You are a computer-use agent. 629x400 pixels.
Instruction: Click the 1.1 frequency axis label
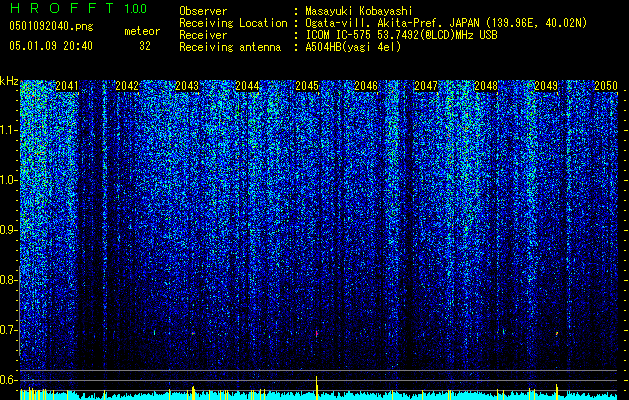8,130
